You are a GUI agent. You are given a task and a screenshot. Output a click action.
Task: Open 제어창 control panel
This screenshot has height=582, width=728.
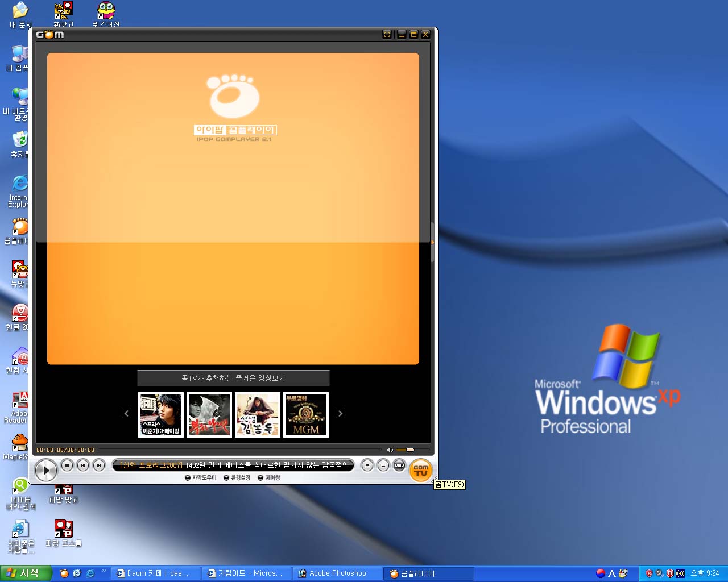269,478
